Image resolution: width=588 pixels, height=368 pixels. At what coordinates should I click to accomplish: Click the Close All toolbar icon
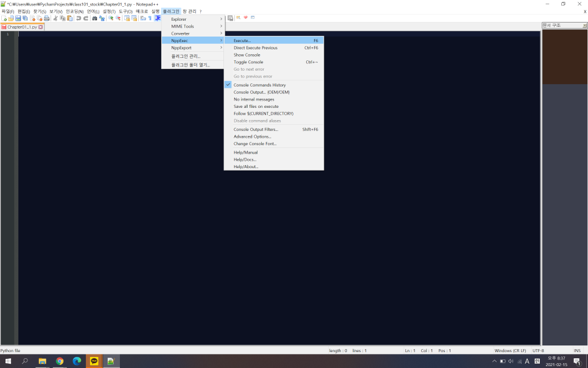click(40, 18)
